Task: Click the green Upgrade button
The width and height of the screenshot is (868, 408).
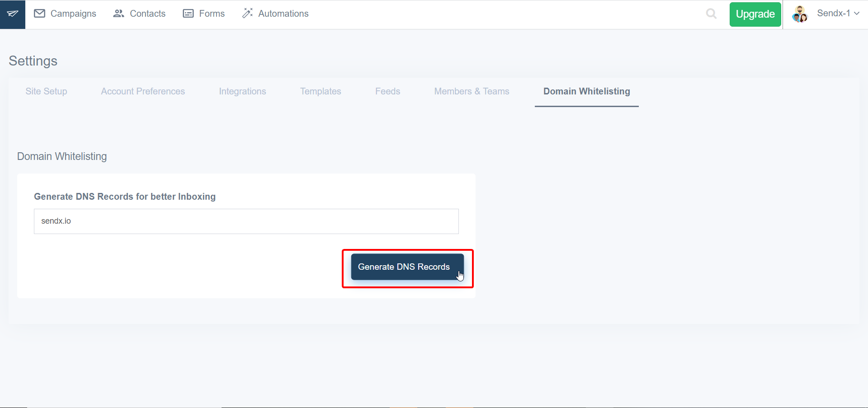Action: (x=755, y=14)
